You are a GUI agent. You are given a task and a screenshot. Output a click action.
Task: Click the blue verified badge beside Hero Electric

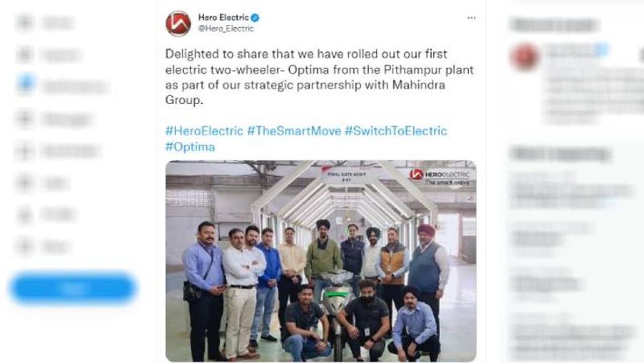255,18
